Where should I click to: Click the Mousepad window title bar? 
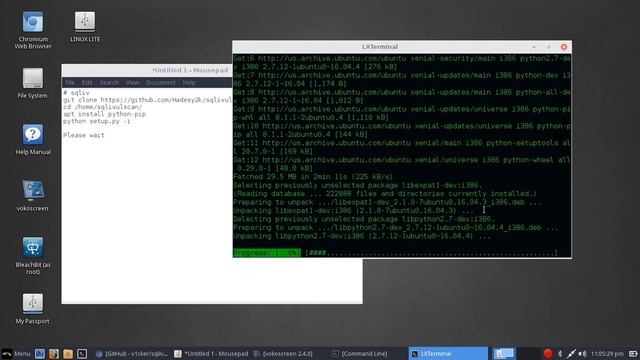(x=147, y=70)
